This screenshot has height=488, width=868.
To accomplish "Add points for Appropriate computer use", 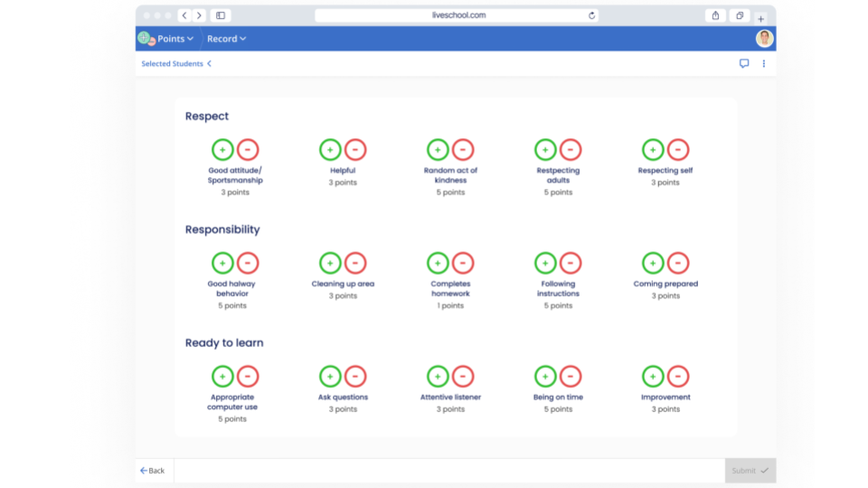I will (222, 376).
